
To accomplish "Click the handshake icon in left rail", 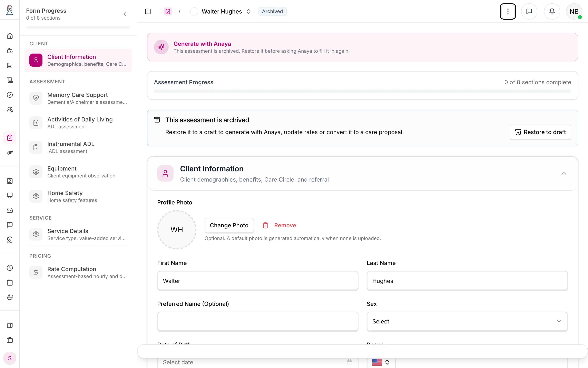I will (10, 153).
